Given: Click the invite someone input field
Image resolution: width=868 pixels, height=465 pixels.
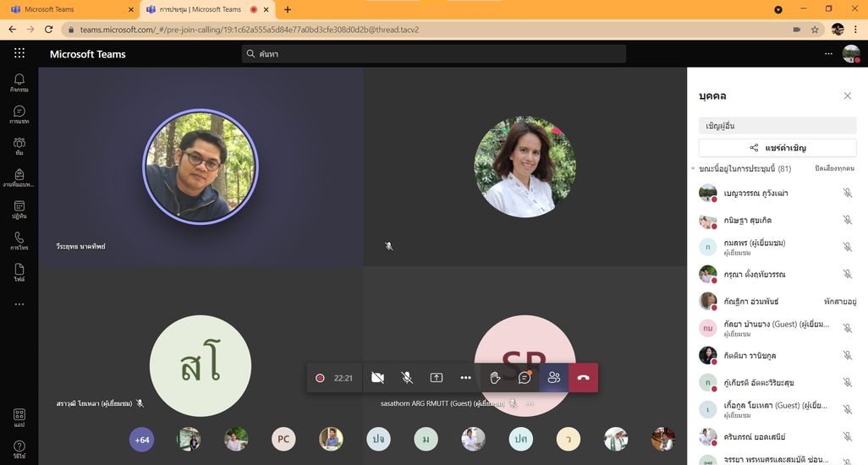Looking at the screenshot, I should 777,126.
